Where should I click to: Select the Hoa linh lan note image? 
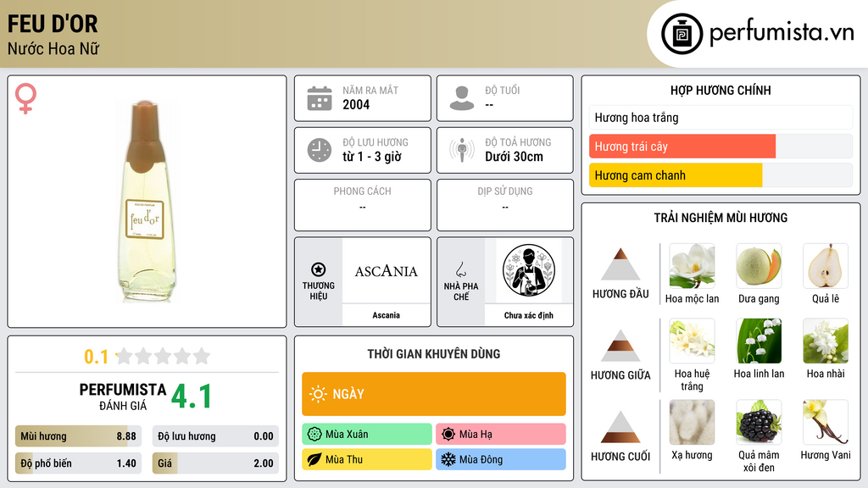[759, 341]
